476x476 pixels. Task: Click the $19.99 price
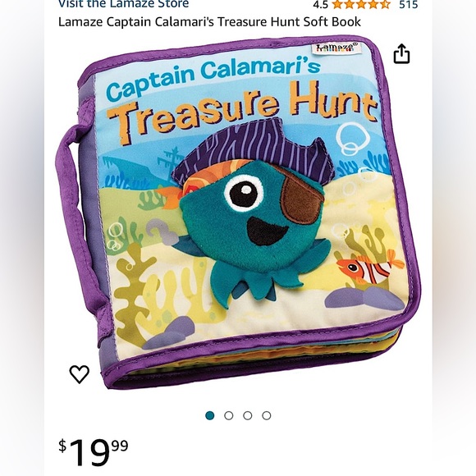point(94,453)
